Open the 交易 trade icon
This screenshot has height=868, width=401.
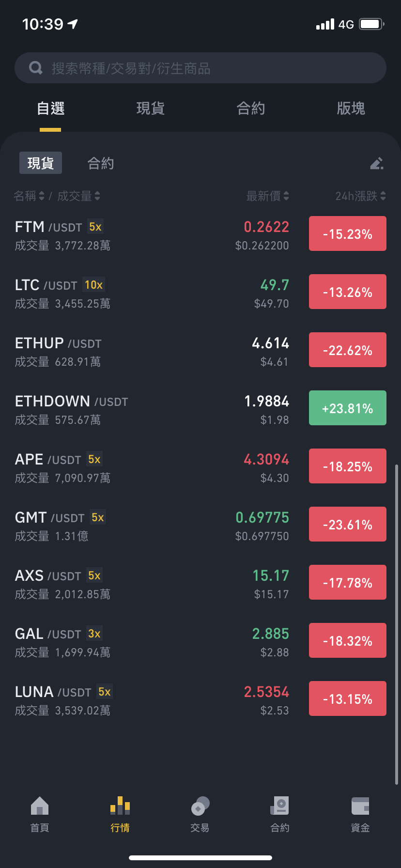click(200, 806)
